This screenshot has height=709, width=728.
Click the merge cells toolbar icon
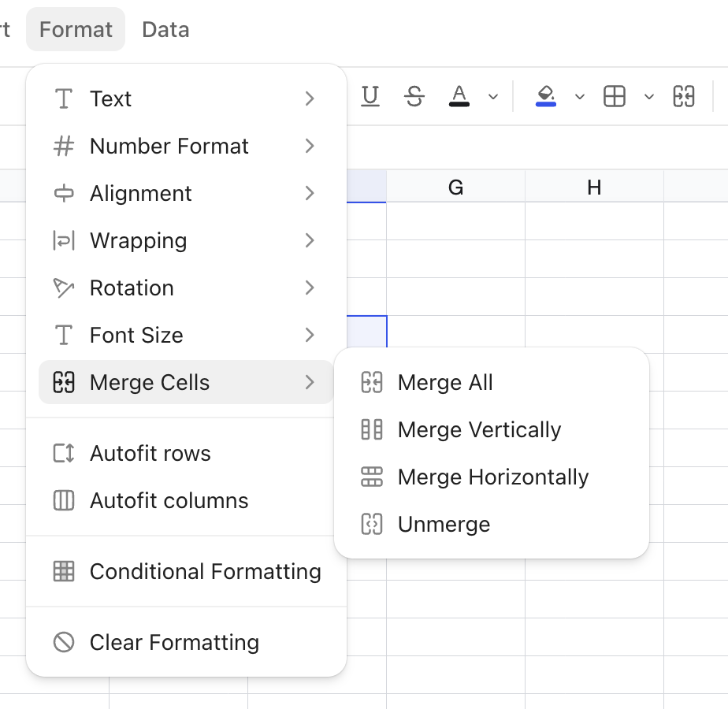(x=683, y=97)
